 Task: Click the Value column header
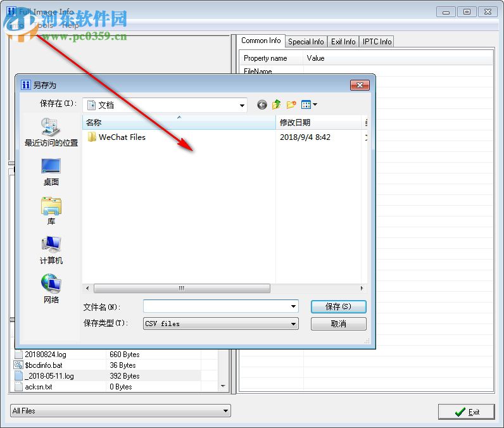pos(398,58)
